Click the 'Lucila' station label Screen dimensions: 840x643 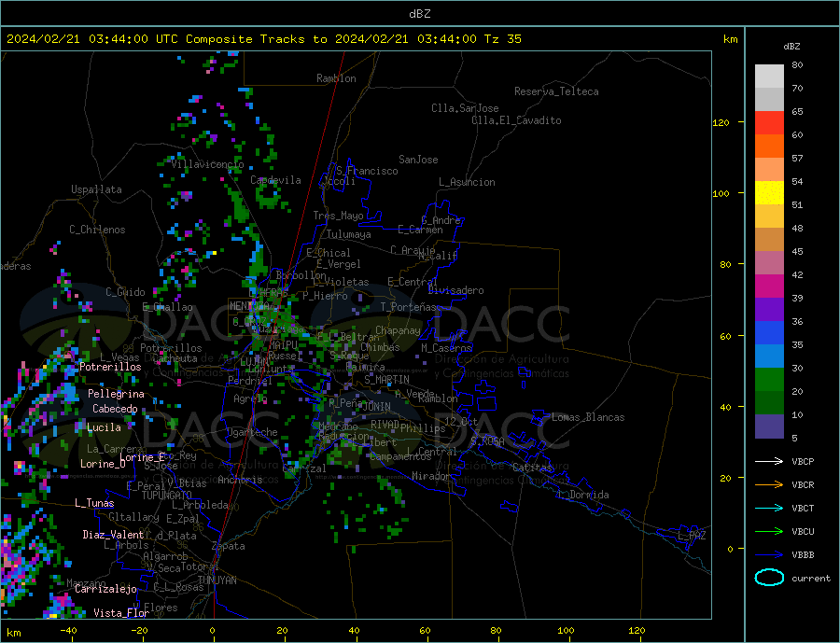[104, 427]
